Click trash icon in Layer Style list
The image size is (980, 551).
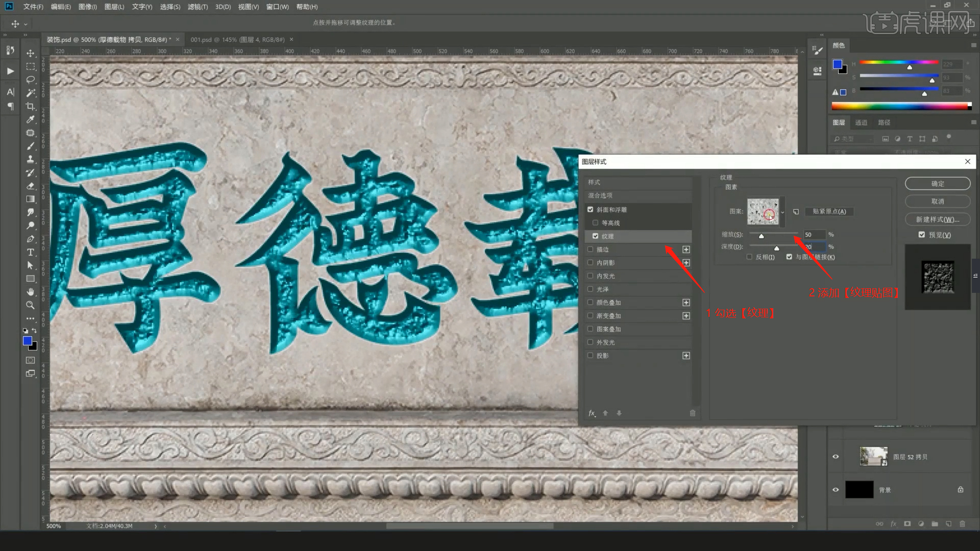693,413
